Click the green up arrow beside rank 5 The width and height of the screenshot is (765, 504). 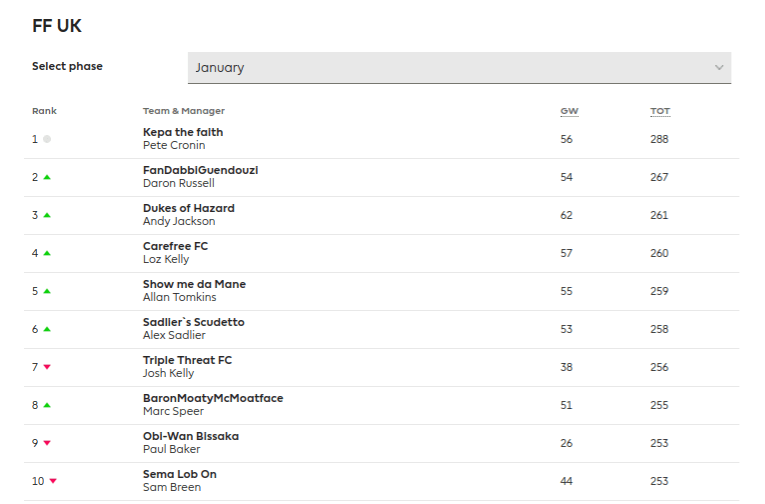47,291
